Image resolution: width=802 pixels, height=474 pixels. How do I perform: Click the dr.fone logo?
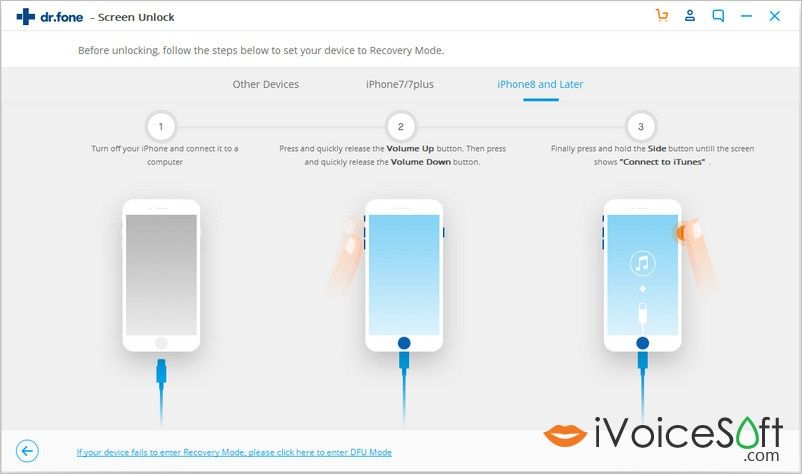coord(50,17)
